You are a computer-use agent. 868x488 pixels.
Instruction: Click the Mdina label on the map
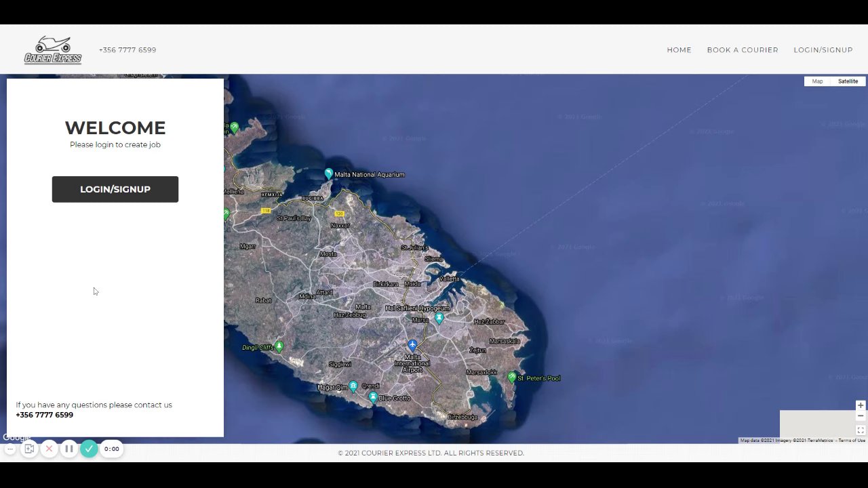307,296
